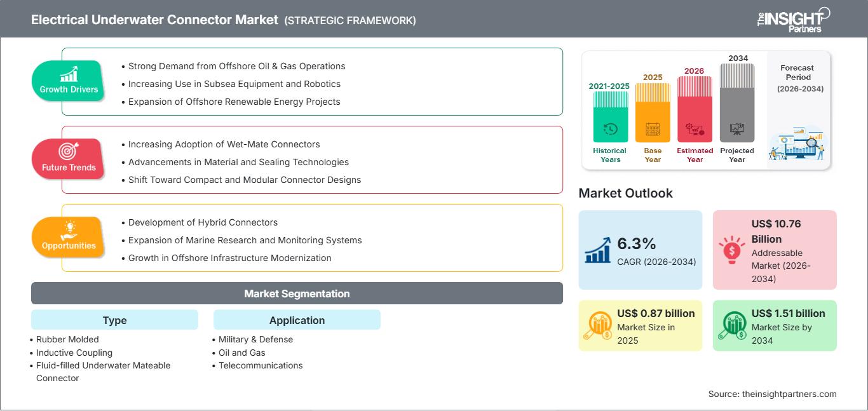This screenshot has height=411, width=868.
Task: Click The Insight Partners logo
Action: pyautogui.click(x=792, y=19)
